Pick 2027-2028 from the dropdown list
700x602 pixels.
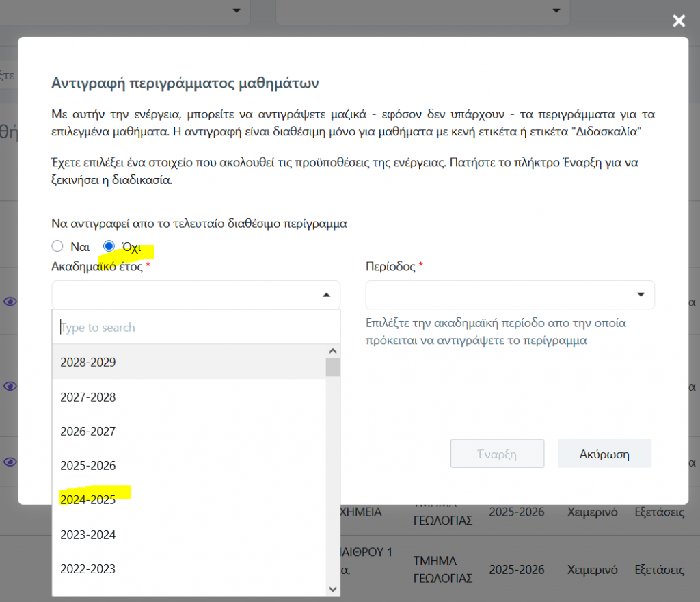(88, 397)
